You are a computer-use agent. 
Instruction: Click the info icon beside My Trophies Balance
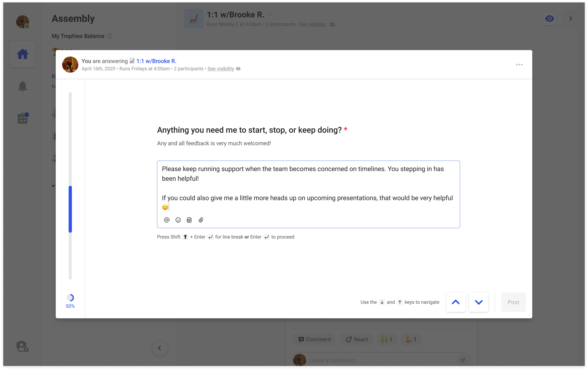coord(110,36)
